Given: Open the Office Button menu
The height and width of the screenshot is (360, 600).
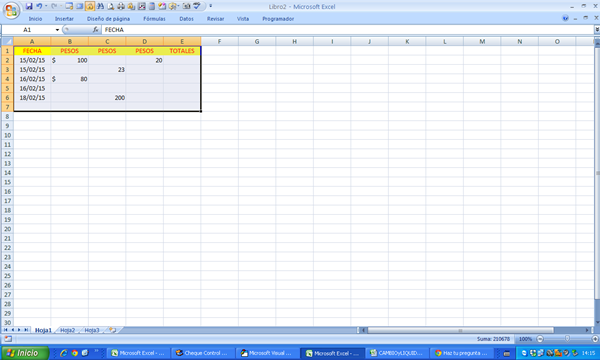Looking at the screenshot, I should coord(11,10).
